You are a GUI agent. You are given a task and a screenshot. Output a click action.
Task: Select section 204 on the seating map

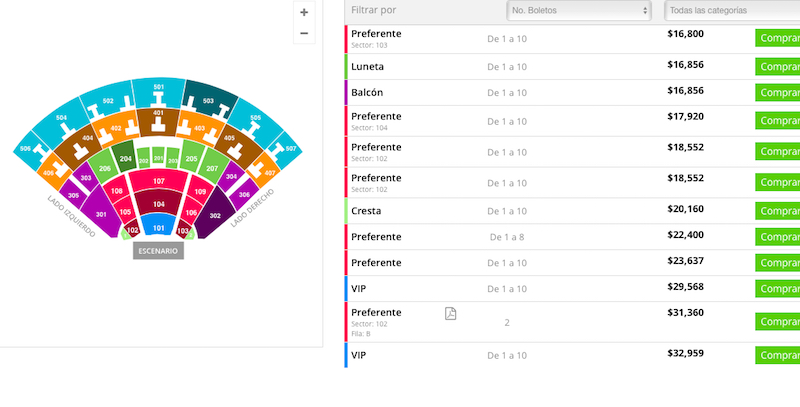click(x=126, y=158)
